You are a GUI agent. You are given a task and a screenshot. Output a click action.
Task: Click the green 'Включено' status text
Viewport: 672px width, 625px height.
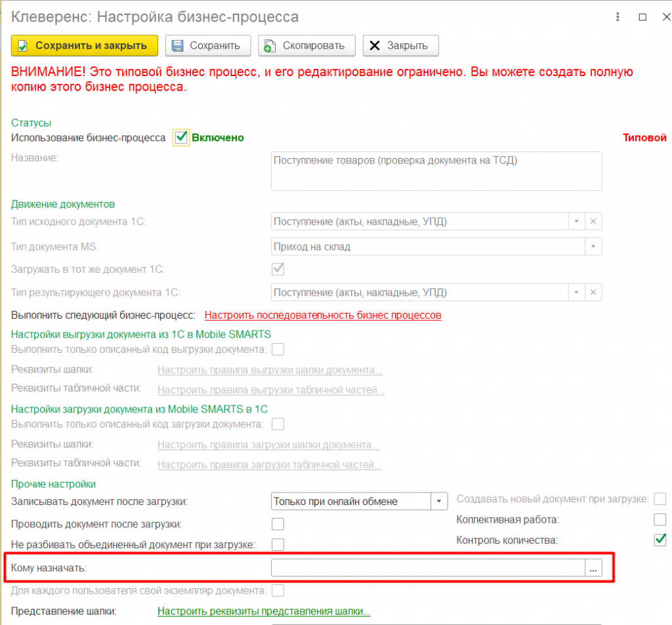tap(218, 138)
